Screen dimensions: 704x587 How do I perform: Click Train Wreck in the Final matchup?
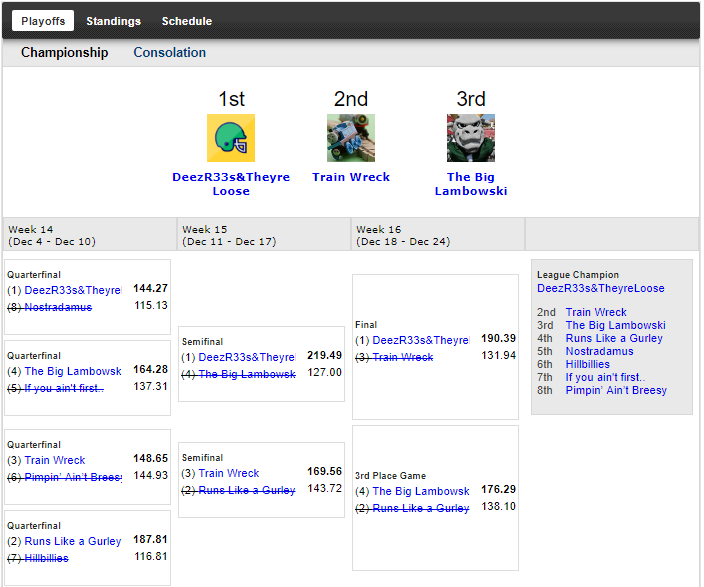click(x=402, y=356)
